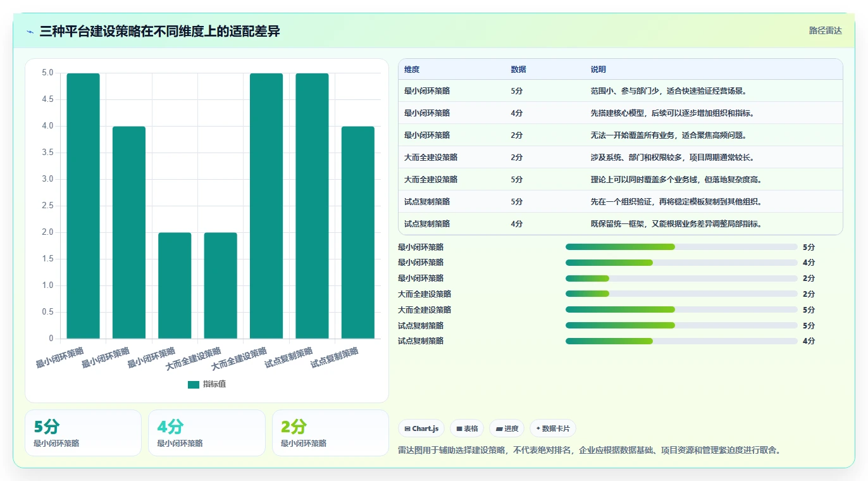
Task: Click the 最小闭环策略 4分 progress bar
Action: click(681, 263)
